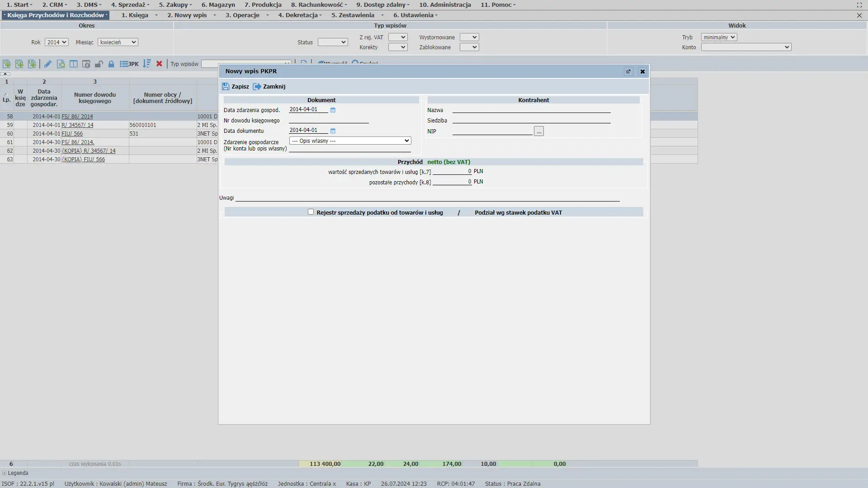Click the Uwagi input field
868x488 pixels.
[427, 197]
